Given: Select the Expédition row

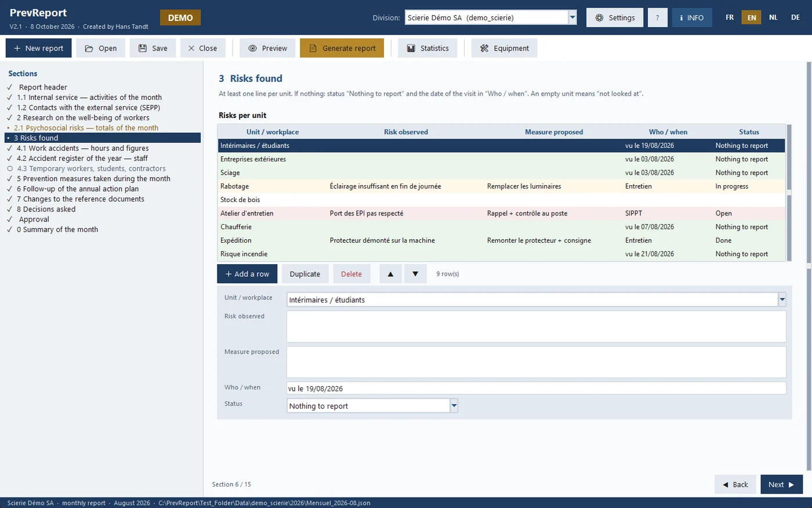Looking at the screenshot, I should (x=501, y=240).
